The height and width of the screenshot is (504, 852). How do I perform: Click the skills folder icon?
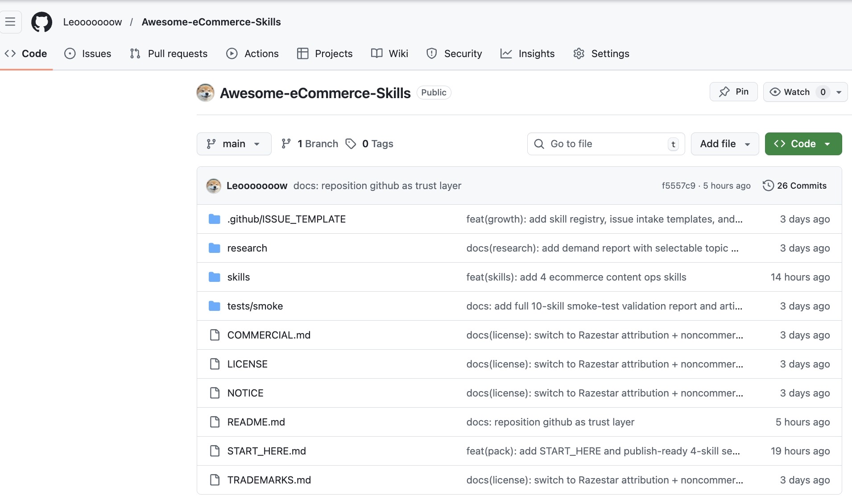(x=215, y=277)
